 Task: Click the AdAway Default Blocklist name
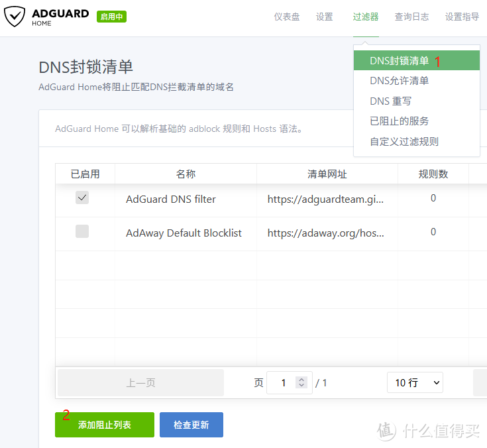[184, 233]
